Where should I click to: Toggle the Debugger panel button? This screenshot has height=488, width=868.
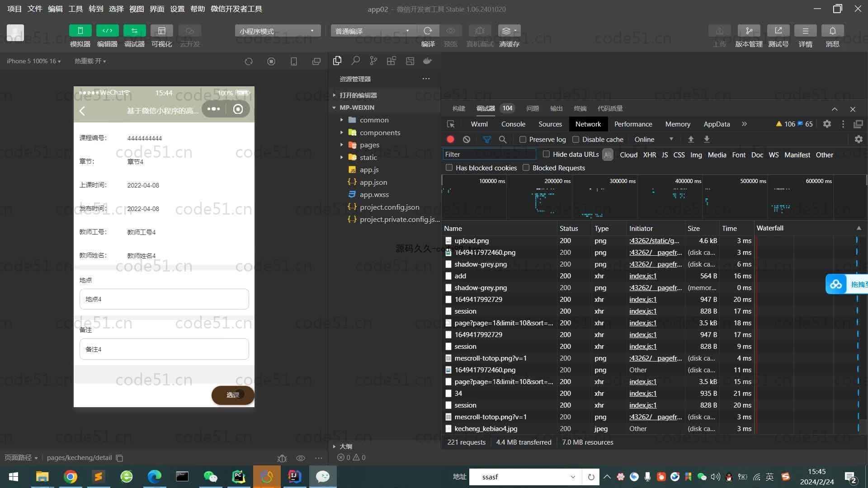(x=134, y=31)
